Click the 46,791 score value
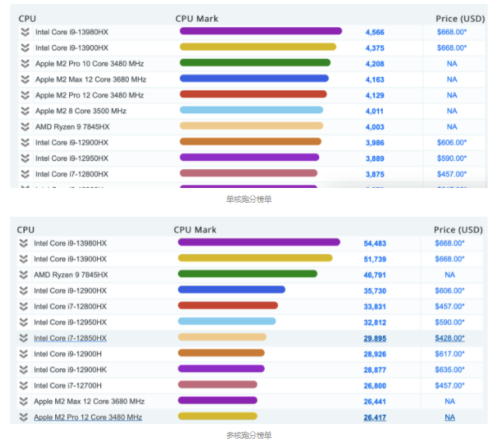This screenshot has height=445, width=504. (x=375, y=275)
